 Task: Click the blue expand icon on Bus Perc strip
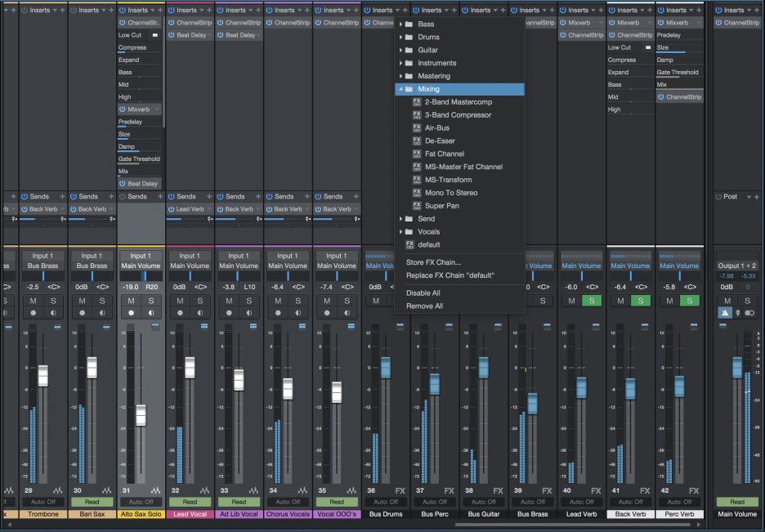(449, 326)
